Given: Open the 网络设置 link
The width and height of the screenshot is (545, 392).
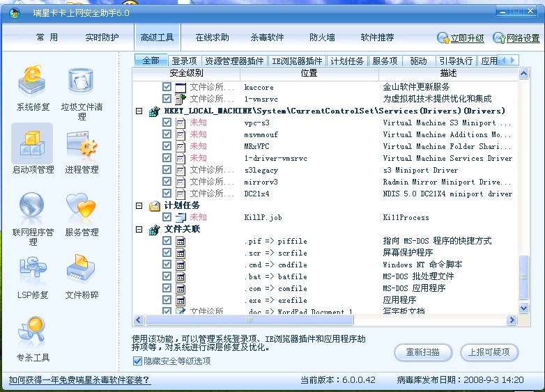Looking at the screenshot, I should (x=523, y=38).
